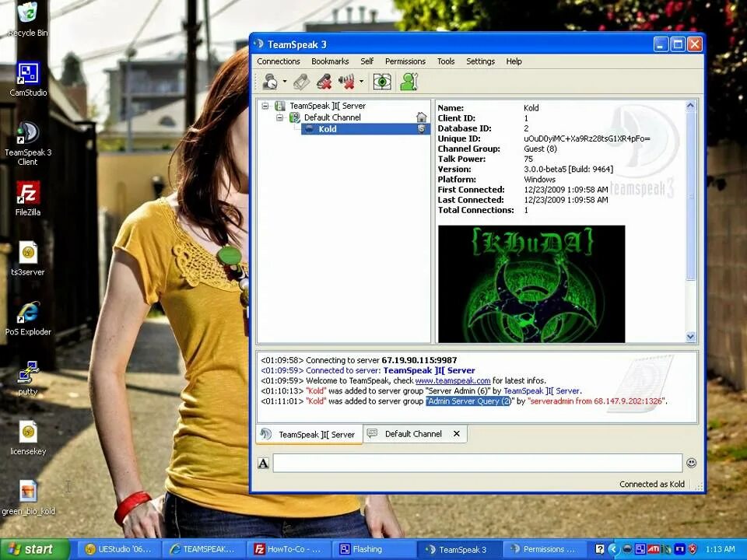Open the licensekey desktop file icon

pos(28,438)
